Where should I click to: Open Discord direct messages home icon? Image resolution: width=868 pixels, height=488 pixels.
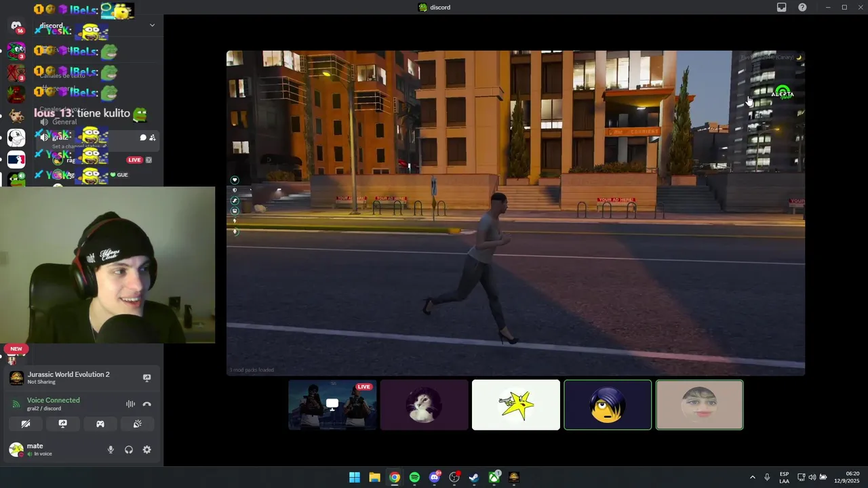[16, 26]
